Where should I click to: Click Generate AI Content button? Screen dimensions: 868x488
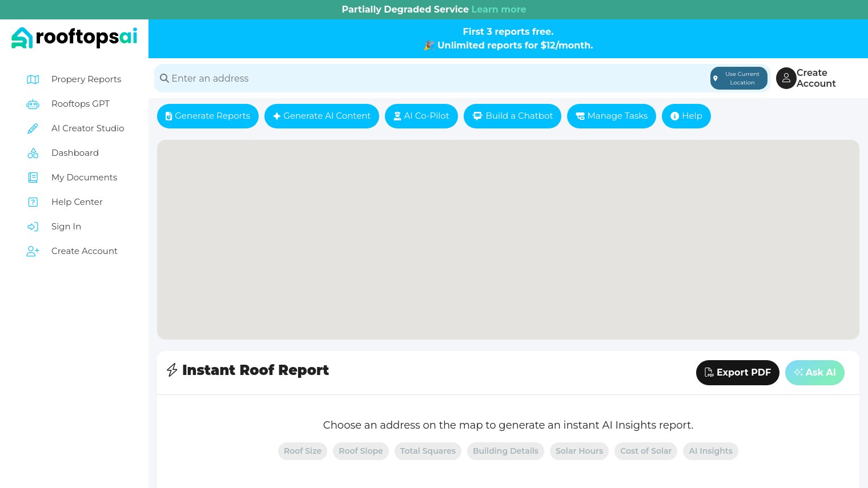[x=322, y=116]
